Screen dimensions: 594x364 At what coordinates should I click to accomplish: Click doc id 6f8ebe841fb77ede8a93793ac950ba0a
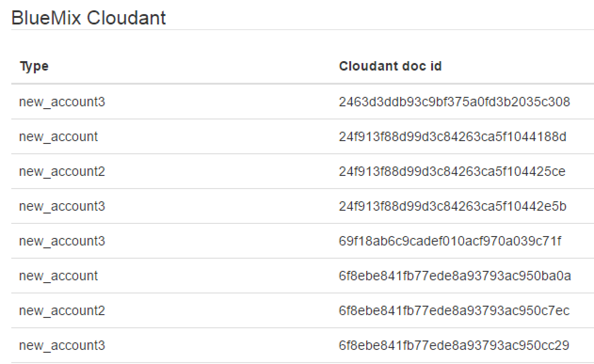click(x=455, y=276)
